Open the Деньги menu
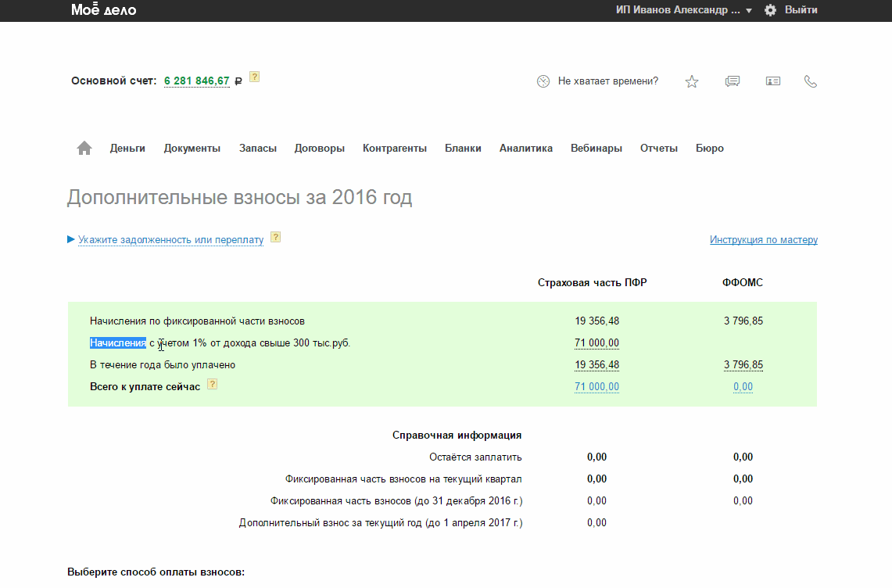This screenshot has height=588, width=892. 127,149
